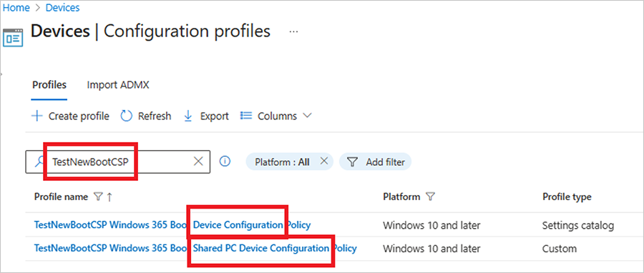Click Create profile button
The width and height of the screenshot is (644, 273).
[x=70, y=116]
